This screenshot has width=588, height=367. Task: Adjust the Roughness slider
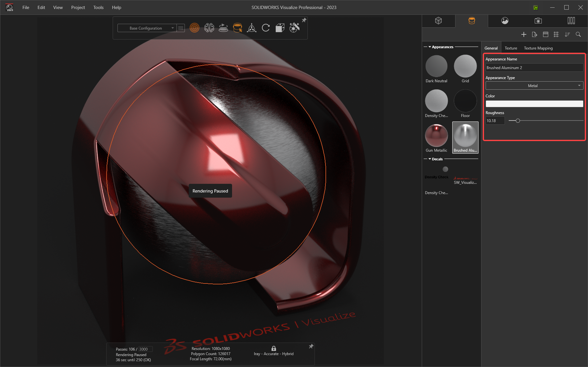(517, 121)
